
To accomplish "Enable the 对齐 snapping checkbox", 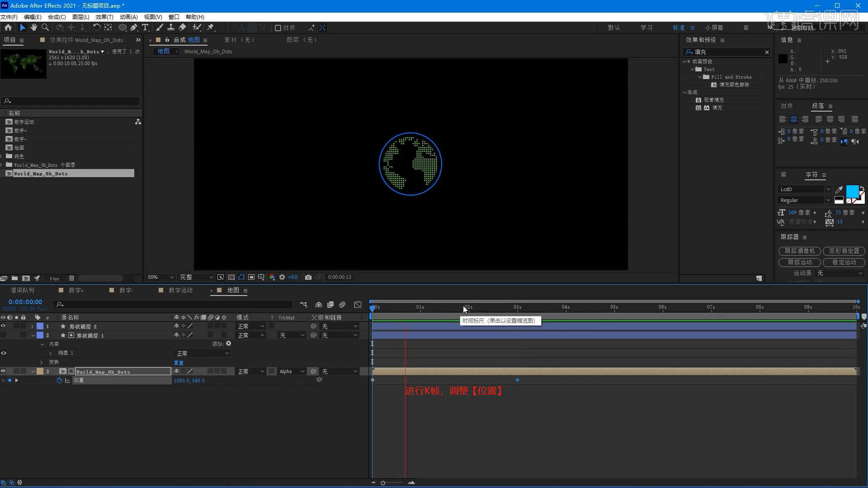I will pos(278,28).
